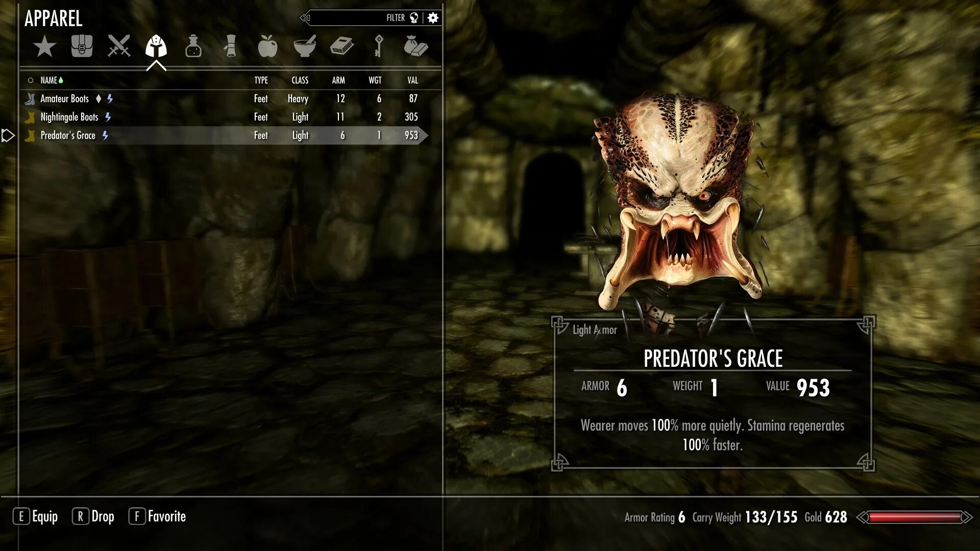Toggle favorite status with F Favorite button
980x551 pixels.
point(158,517)
